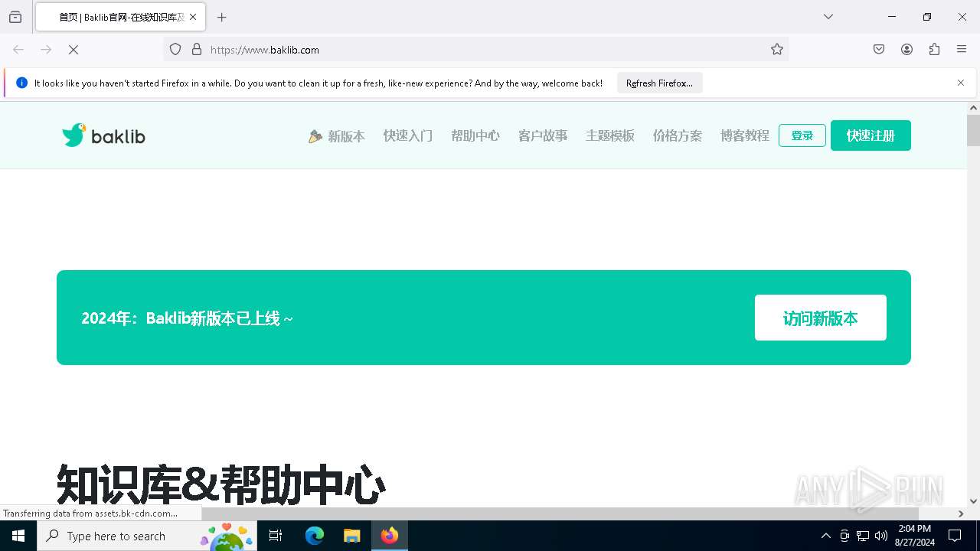Dismiss the Firefox notification bar

[x=961, y=83]
